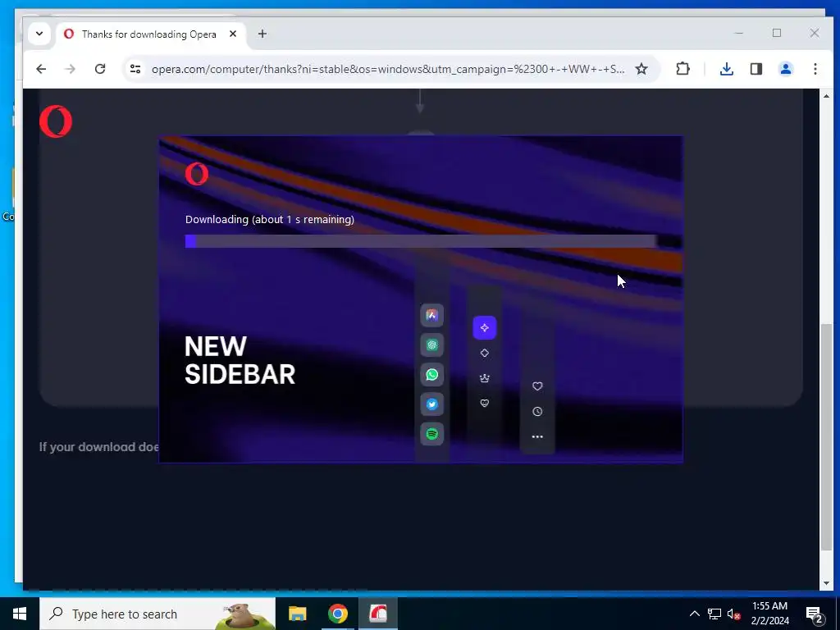Open the Extensions puzzle icon
The height and width of the screenshot is (630, 840).
[x=682, y=69]
